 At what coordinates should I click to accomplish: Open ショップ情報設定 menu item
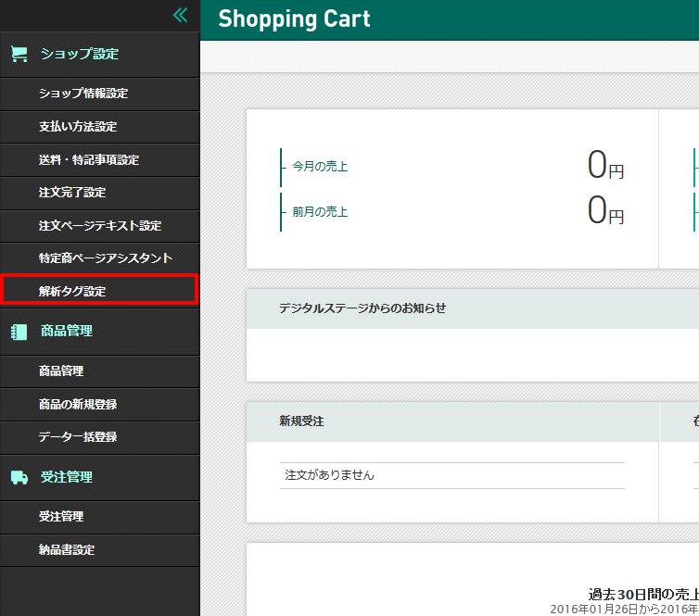[x=99, y=94]
